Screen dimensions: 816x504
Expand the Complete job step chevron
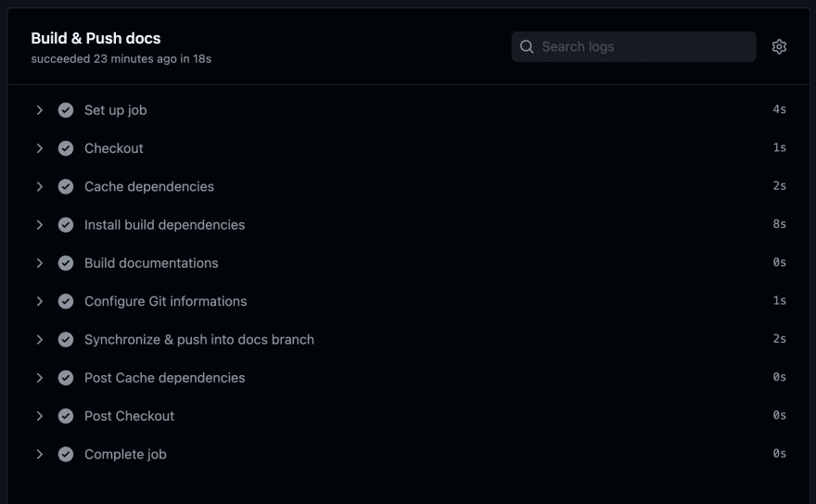40,454
